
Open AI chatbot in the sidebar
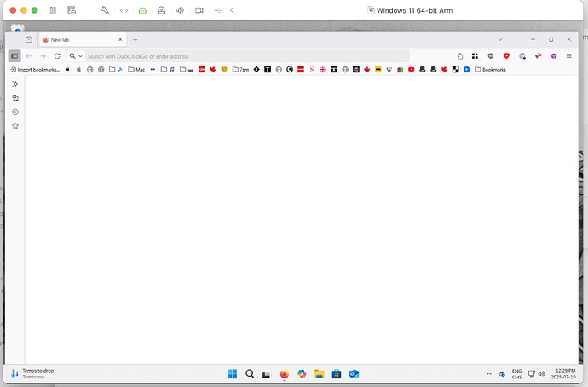pyautogui.click(x=14, y=84)
